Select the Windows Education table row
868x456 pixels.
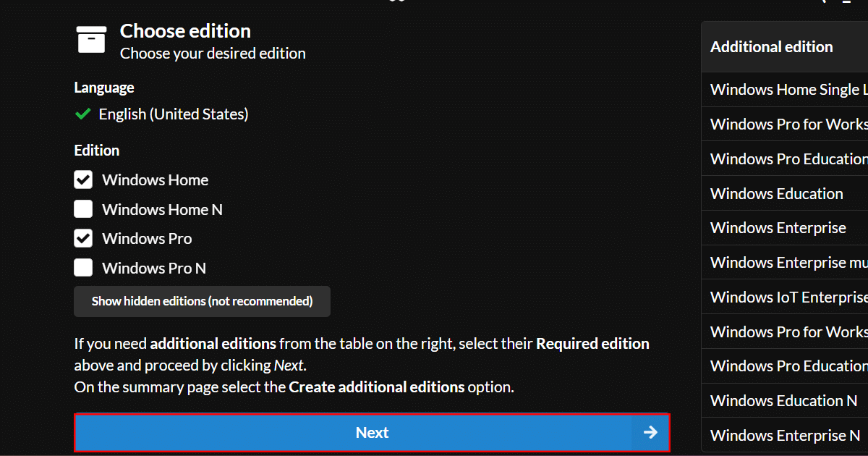click(777, 194)
